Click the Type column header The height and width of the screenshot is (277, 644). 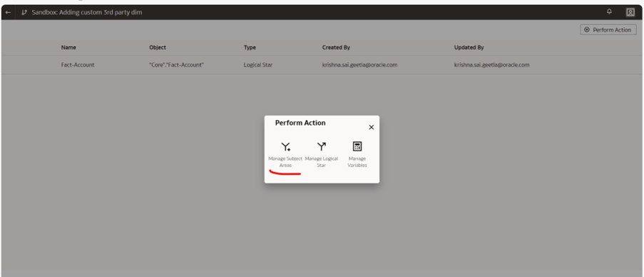click(250, 47)
